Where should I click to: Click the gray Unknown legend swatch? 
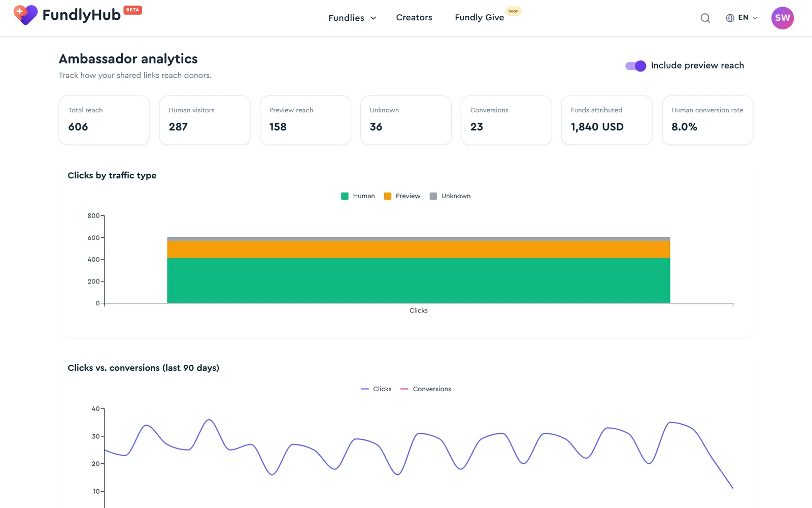click(x=433, y=196)
